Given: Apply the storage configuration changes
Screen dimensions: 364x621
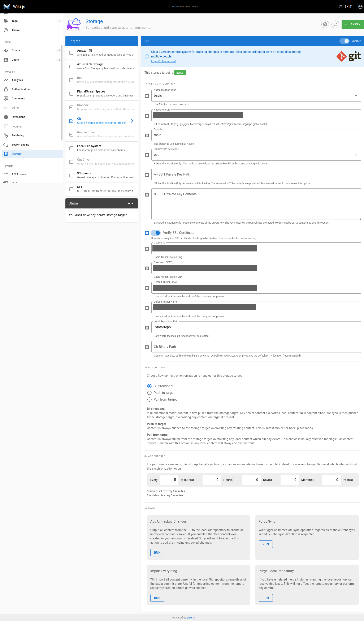Looking at the screenshot, I should coord(352,24).
